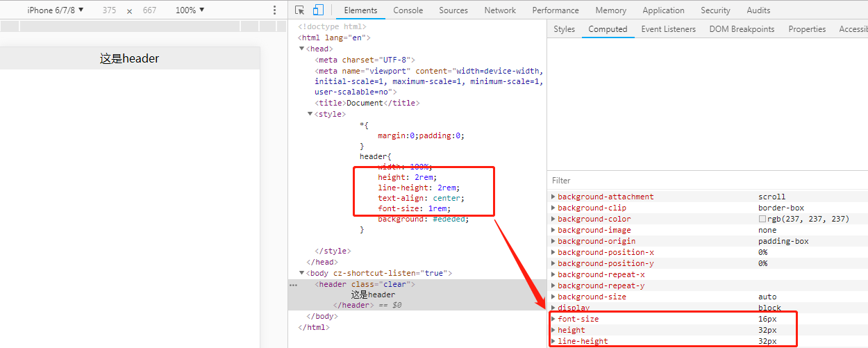Screen dimensions: 868x348
Task: Expand background-origin computed property
Action: point(553,241)
